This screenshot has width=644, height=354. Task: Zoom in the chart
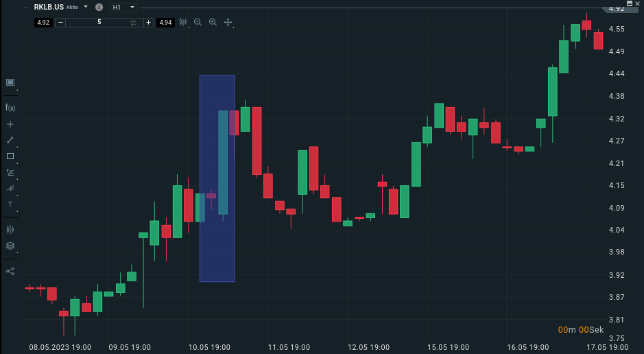tap(213, 22)
